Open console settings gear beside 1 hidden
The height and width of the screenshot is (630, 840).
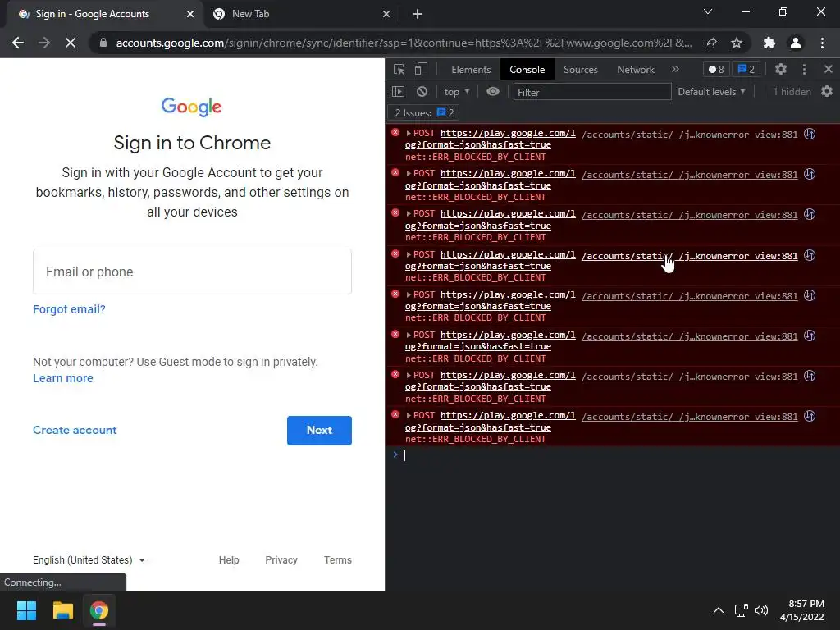point(827,92)
